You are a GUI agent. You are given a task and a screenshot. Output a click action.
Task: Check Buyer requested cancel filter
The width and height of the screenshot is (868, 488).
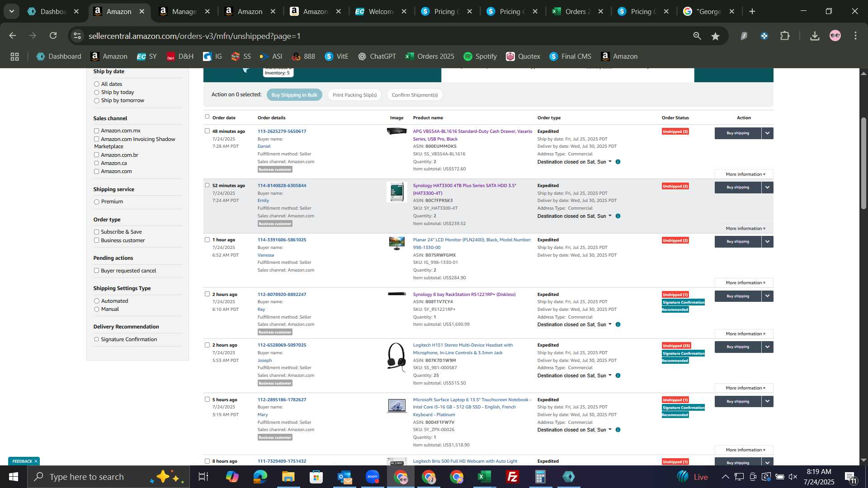click(96, 271)
